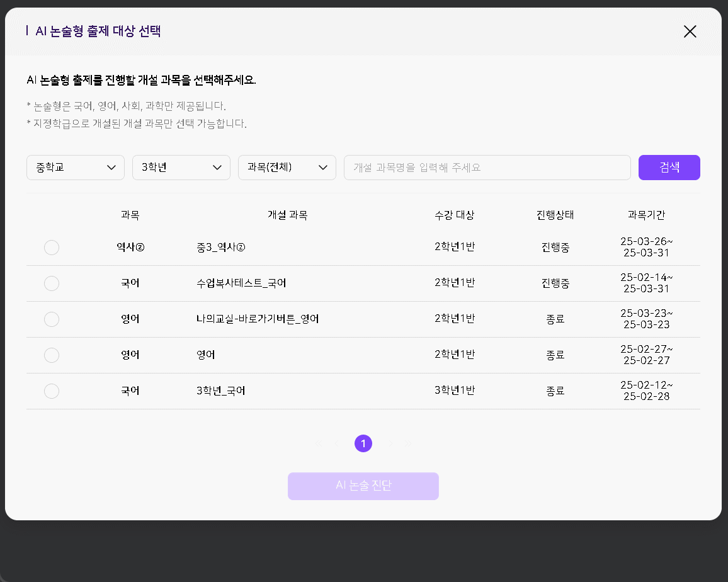The image size is (728, 582).
Task: Choose the 수업복사테스트_국어 row radio button
Action: [x=52, y=283]
